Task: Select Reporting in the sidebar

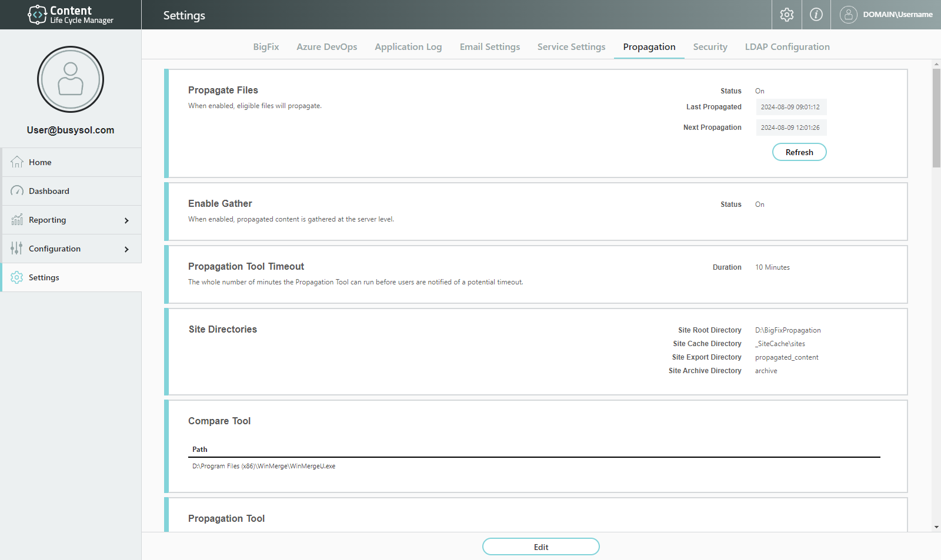Action: pyautogui.click(x=72, y=220)
